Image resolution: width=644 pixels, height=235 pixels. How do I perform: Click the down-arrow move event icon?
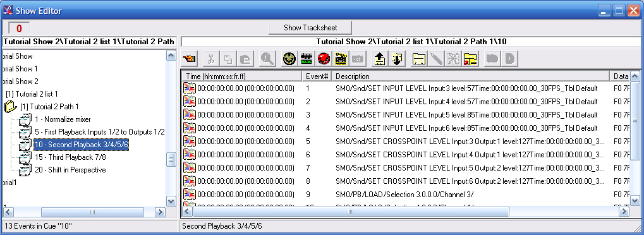click(x=397, y=59)
